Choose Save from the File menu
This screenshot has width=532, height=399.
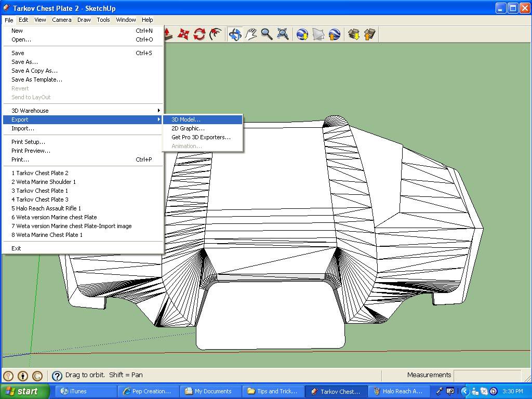tap(83, 53)
